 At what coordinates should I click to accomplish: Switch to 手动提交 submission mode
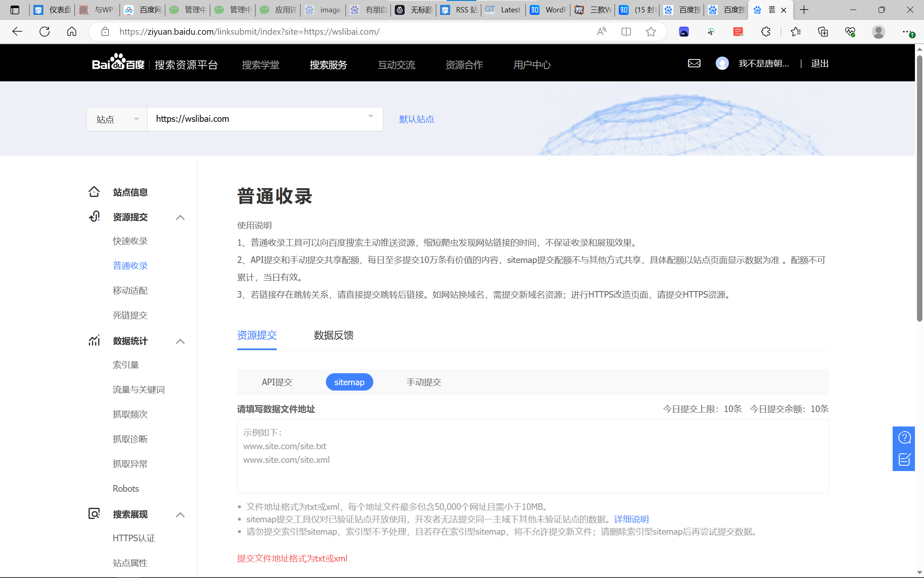coord(424,382)
